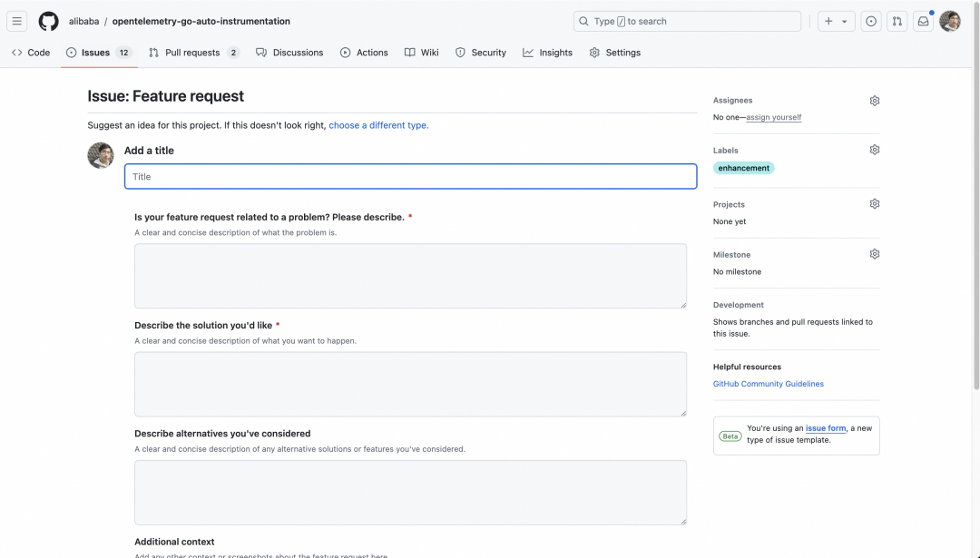Click the 'choose a different type' link
980x558 pixels.
click(x=378, y=125)
